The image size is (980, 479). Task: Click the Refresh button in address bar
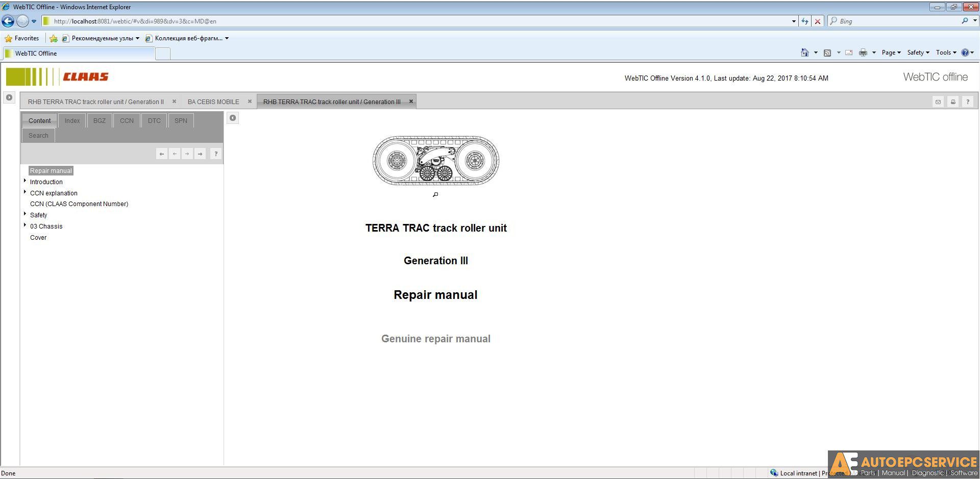click(x=805, y=21)
